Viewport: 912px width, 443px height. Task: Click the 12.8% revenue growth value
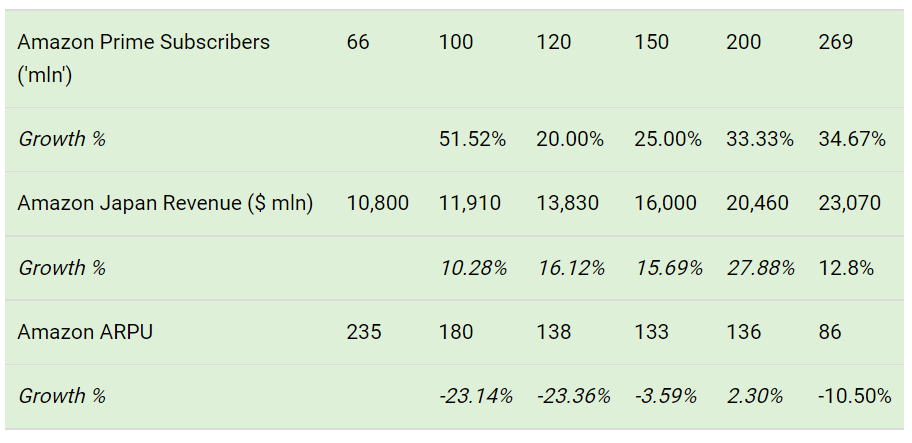coord(846,268)
